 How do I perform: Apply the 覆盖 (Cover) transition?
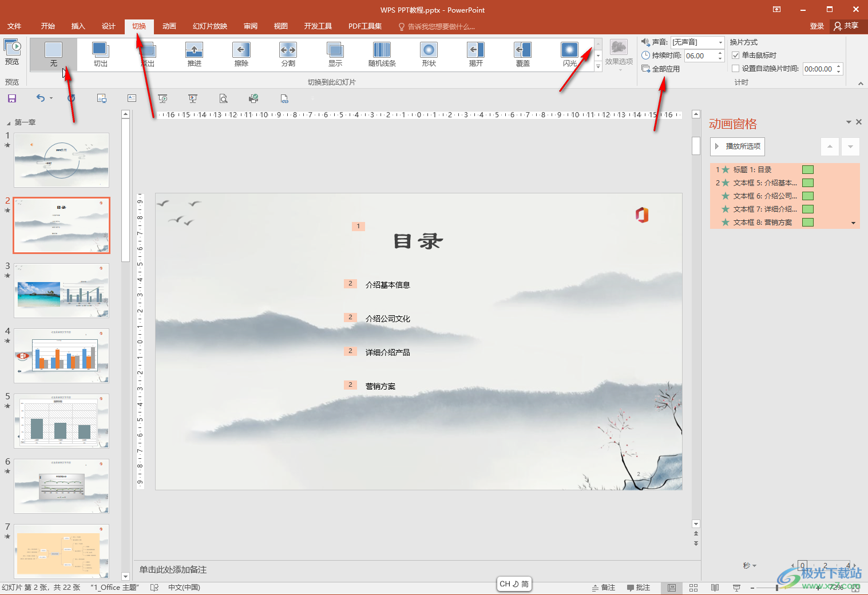click(523, 54)
